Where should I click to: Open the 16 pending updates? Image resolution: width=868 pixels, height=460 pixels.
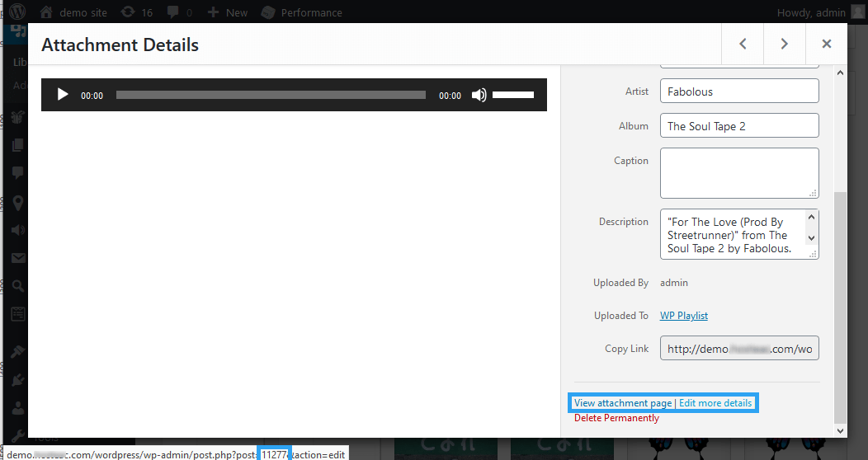(137, 12)
